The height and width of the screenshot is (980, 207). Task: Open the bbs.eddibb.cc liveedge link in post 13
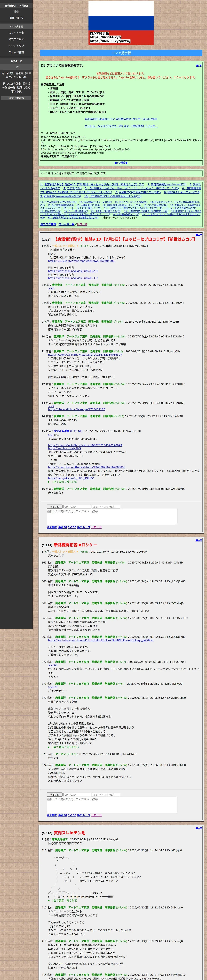click(x=77, y=409)
